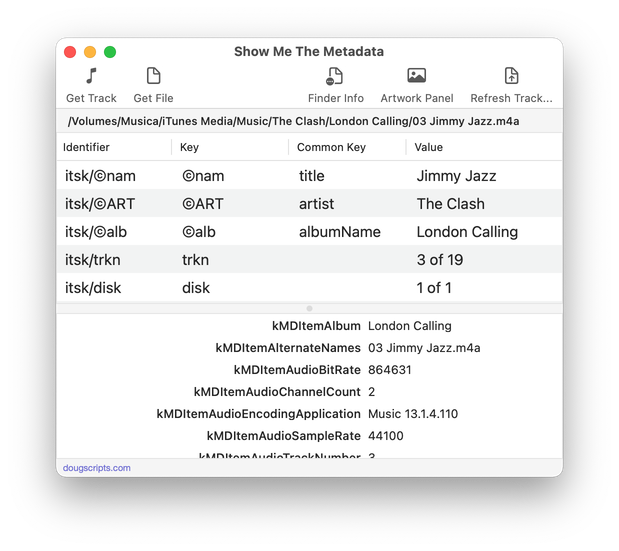This screenshot has width=619, height=551.
Task: Click the 3 of 19 value
Action: [440, 260]
